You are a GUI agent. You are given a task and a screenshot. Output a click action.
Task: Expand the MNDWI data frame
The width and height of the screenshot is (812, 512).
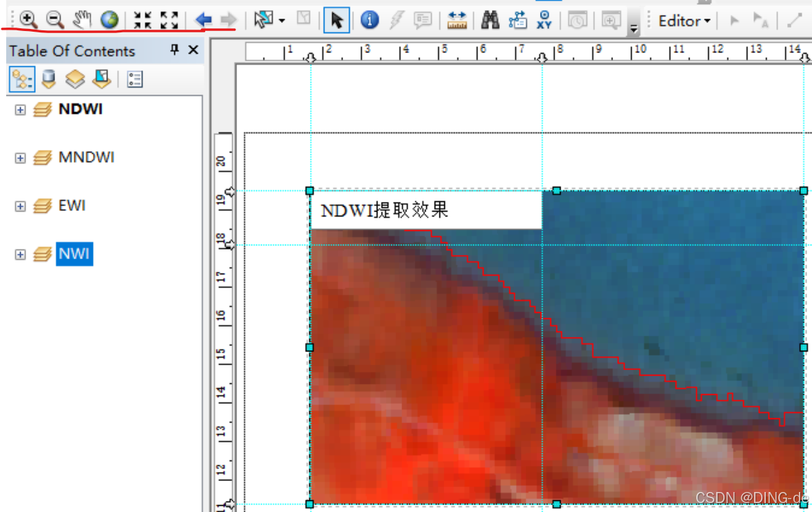20,158
